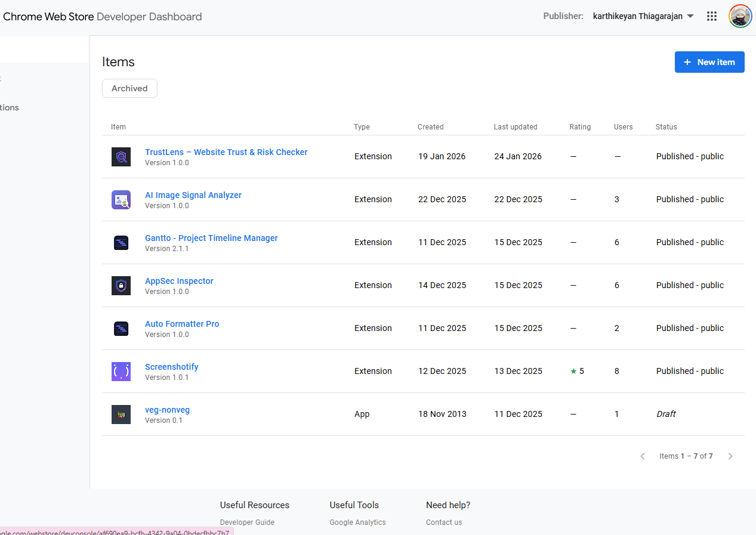This screenshot has width=756, height=535.
Task: Expand next page arrow in pagination
Action: point(730,456)
